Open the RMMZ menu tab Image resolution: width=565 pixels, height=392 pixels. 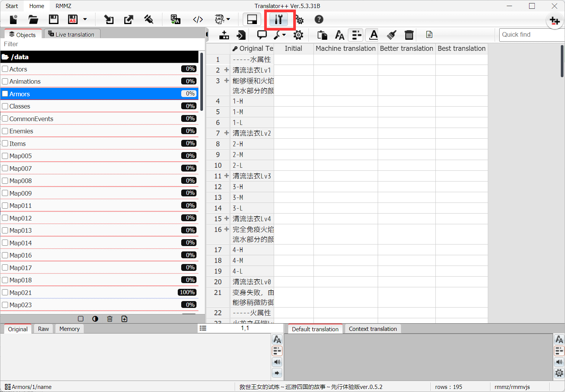click(x=63, y=6)
